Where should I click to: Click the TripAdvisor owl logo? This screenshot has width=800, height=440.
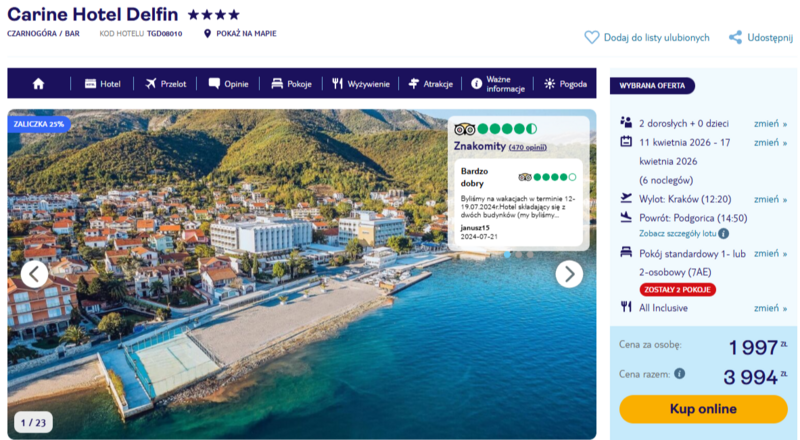point(463,129)
